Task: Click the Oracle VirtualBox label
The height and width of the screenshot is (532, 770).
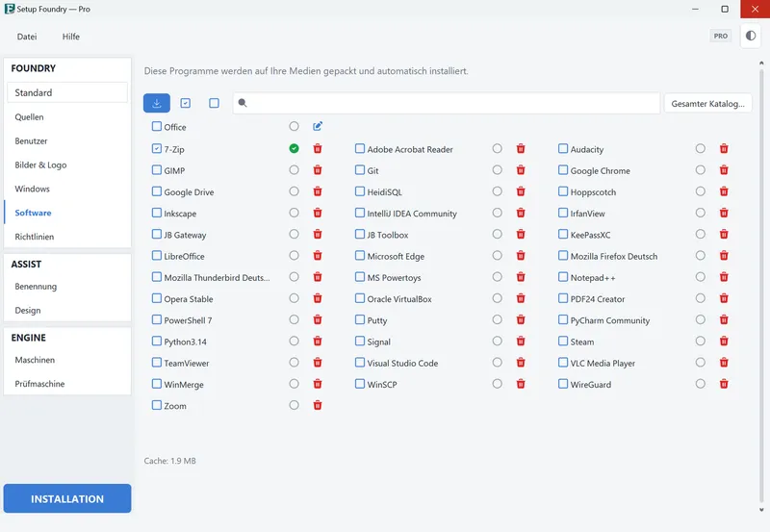Action: pyautogui.click(x=399, y=299)
